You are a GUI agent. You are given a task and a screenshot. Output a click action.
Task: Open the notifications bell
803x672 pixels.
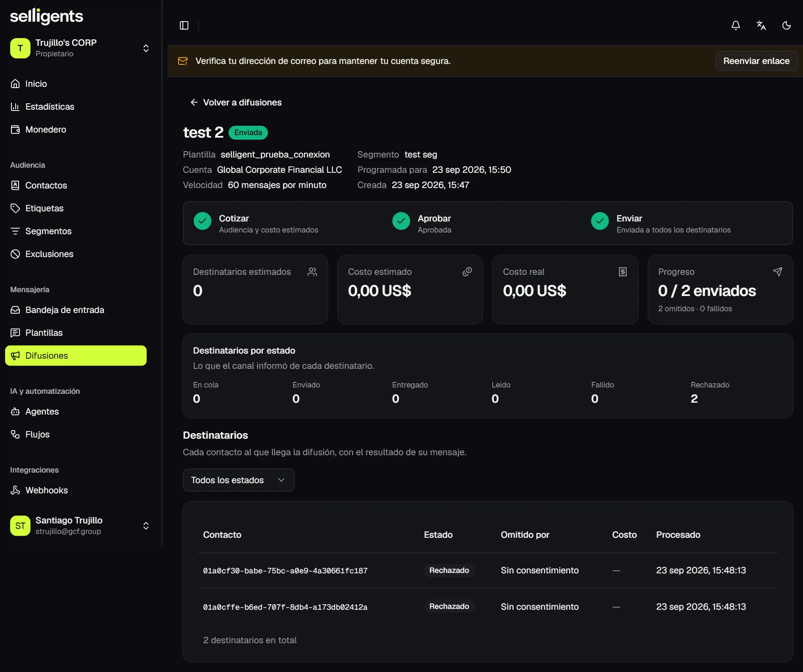point(736,25)
